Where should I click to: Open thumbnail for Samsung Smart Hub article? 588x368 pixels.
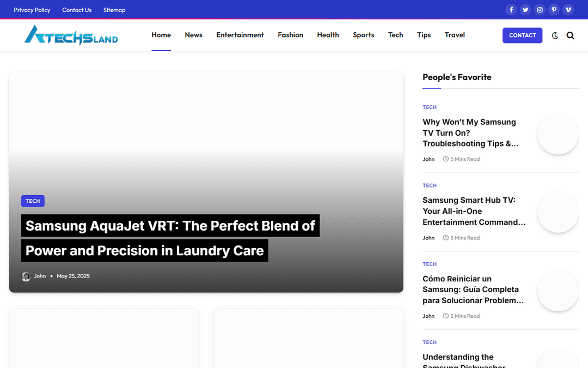pyautogui.click(x=558, y=212)
